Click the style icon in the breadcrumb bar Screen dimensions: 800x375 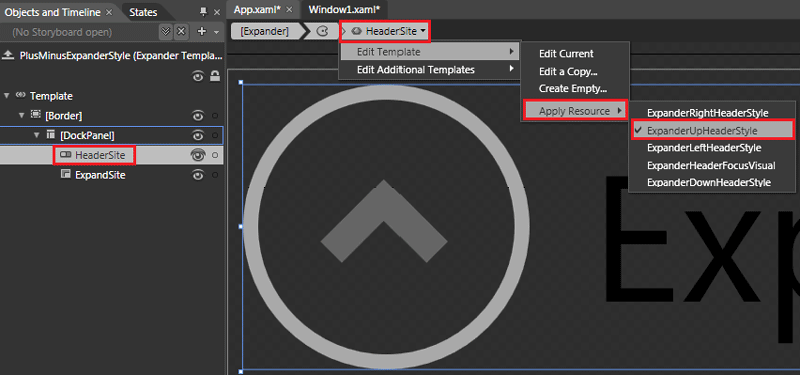click(x=322, y=32)
